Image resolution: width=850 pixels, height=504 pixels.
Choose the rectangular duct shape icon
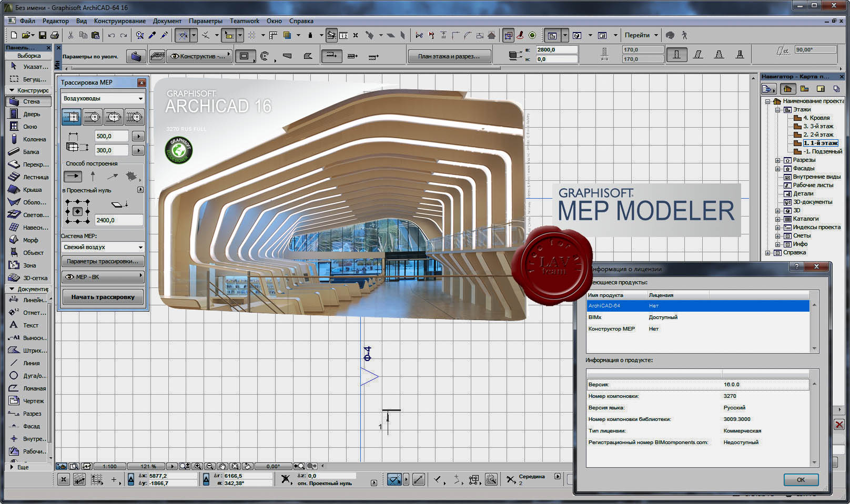[72, 117]
